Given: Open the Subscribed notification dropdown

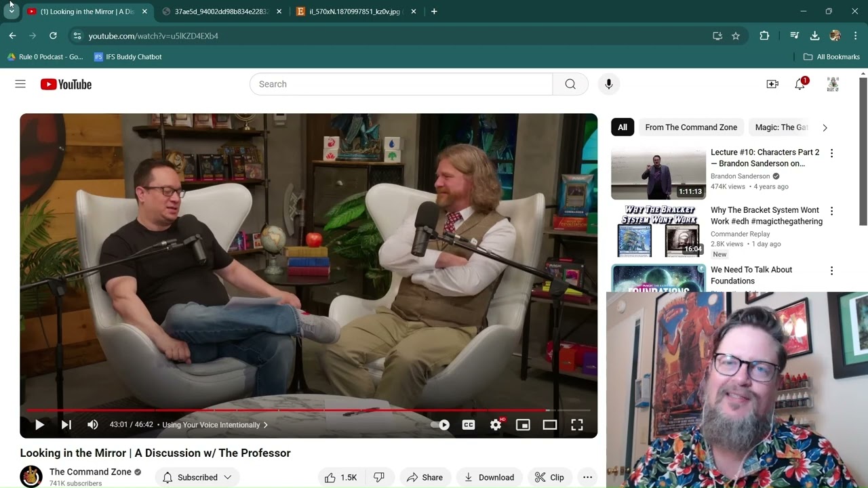Looking at the screenshot, I should (197, 477).
